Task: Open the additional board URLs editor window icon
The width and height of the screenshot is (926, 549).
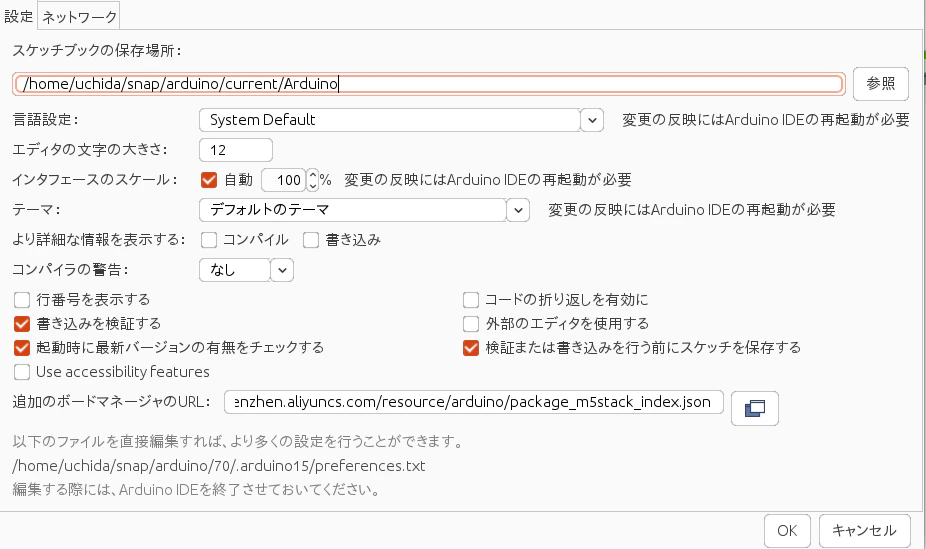Action: pyautogui.click(x=755, y=408)
